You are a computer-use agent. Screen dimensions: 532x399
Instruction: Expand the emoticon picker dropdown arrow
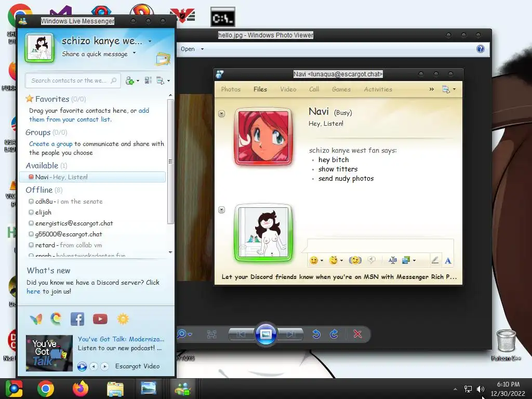[x=322, y=261]
